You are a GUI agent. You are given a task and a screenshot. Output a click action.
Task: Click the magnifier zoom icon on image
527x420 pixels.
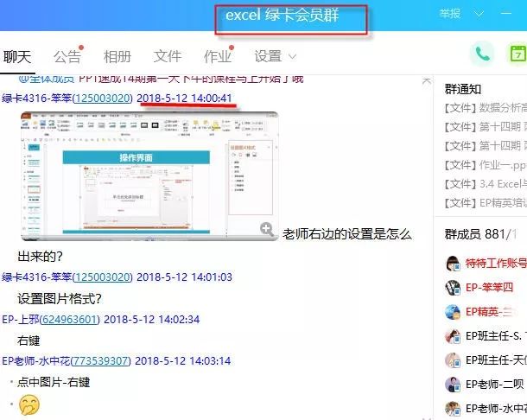coord(267,229)
